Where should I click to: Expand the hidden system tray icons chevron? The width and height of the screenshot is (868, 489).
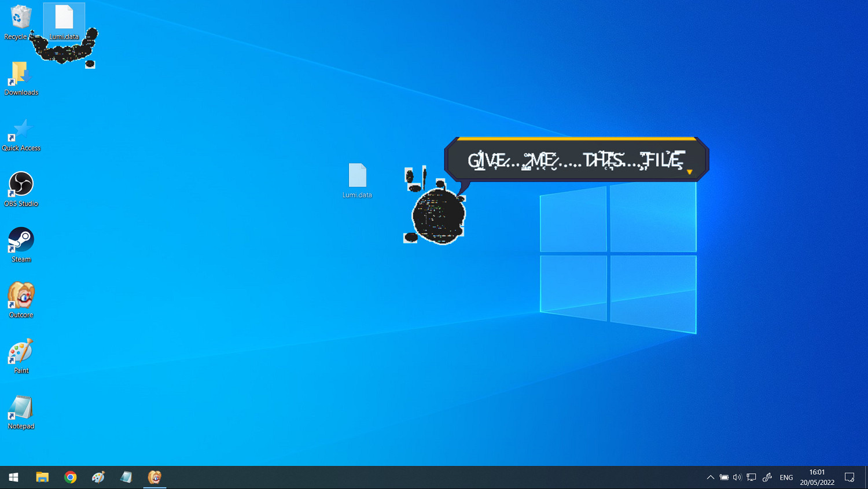pyautogui.click(x=710, y=477)
